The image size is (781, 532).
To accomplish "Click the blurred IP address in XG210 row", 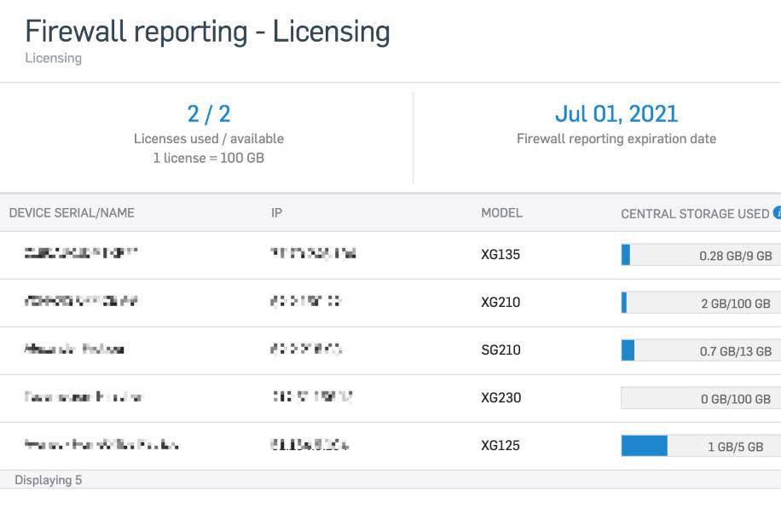I will point(305,301).
